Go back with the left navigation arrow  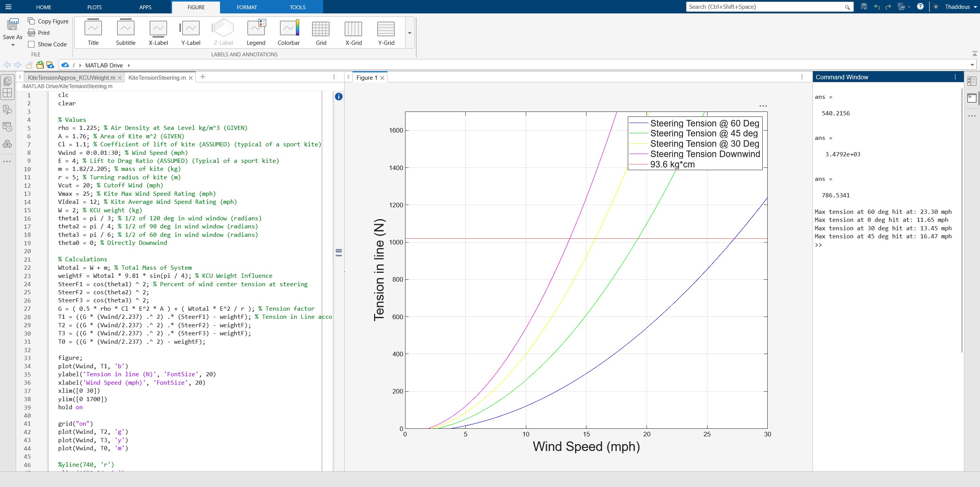point(7,65)
